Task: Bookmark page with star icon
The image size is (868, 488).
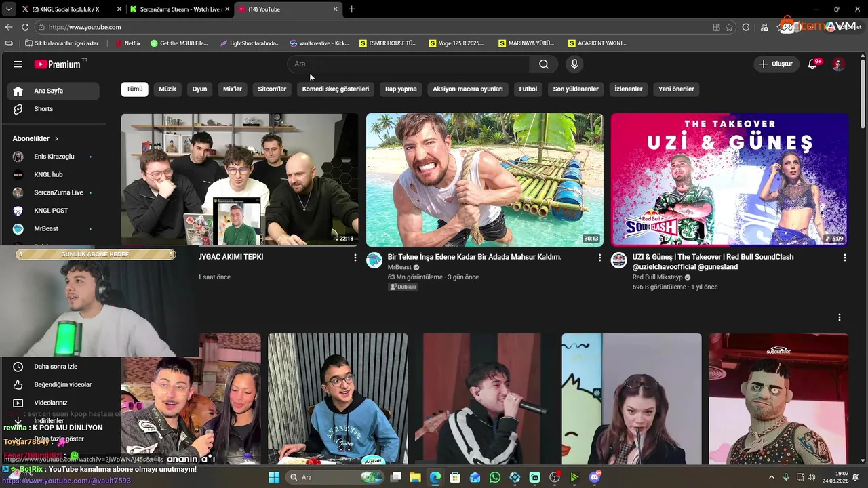Action: tap(729, 27)
